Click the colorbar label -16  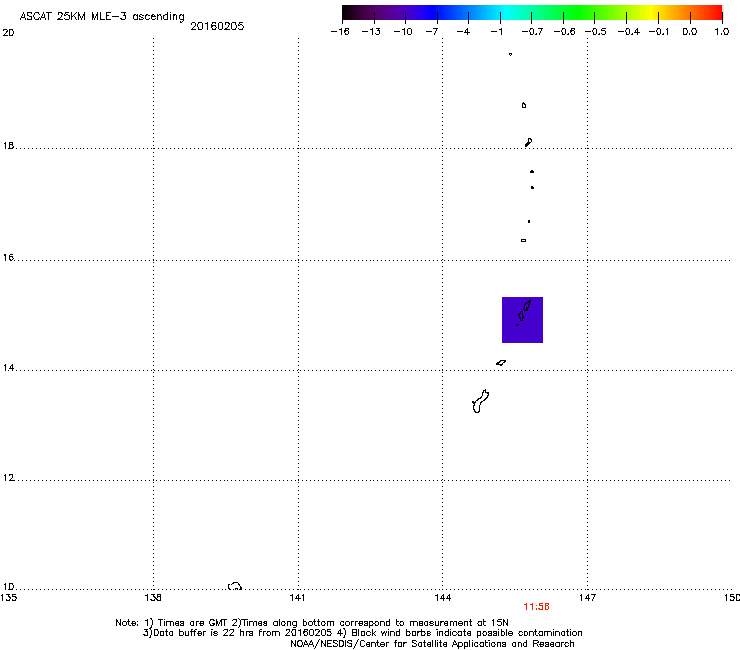pos(340,32)
